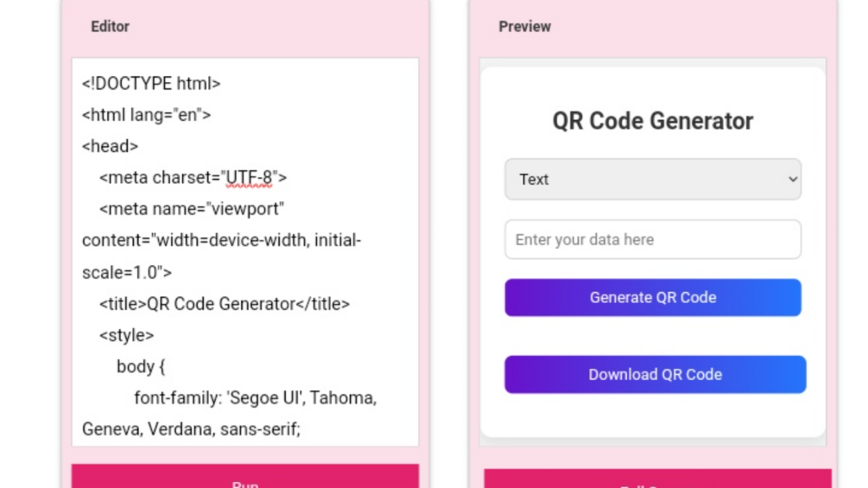The height and width of the screenshot is (488, 868).
Task: Run the code with the Run button
Action: pyautogui.click(x=245, y=478)
